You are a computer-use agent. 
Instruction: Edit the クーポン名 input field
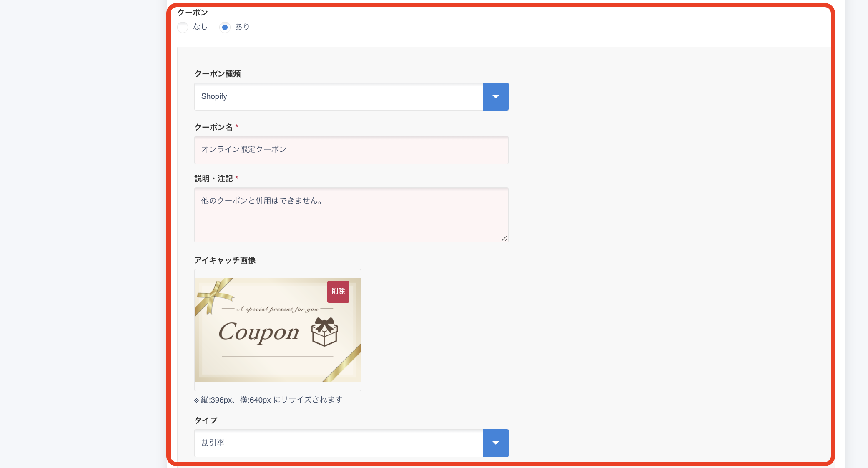click(x=351, y=150)
